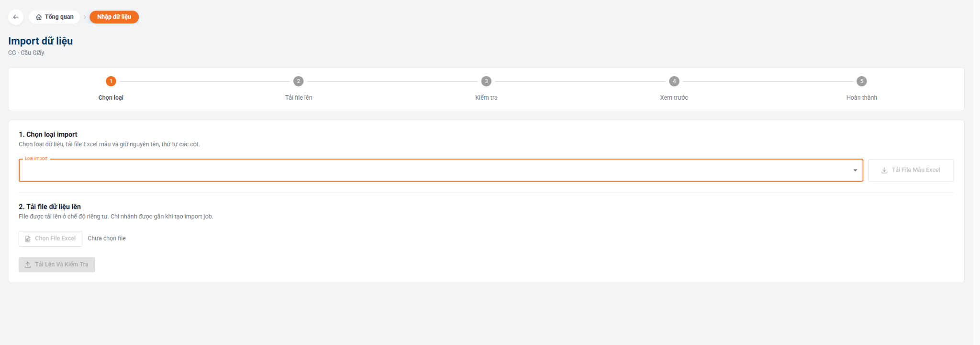980x345 pixels.
Task: Click the upload icon on Tải Lên Và Kiểm Tra
Action: point(28,264)
